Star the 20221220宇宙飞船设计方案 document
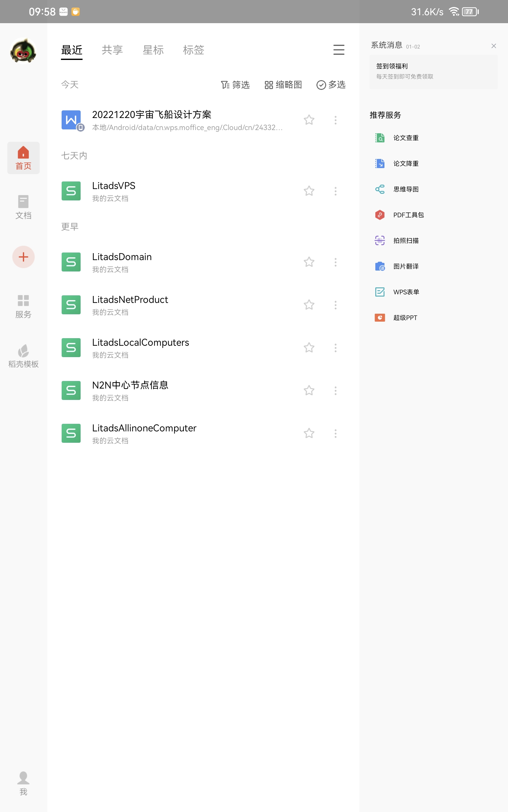This screenshot has width=508, height=812. (x=309, y=120)
